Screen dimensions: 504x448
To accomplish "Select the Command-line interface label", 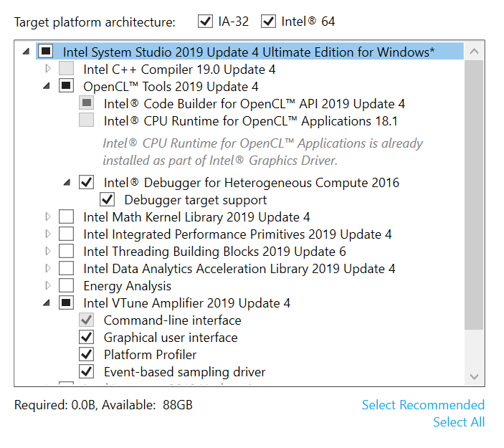I will click(x=173, y=320).
